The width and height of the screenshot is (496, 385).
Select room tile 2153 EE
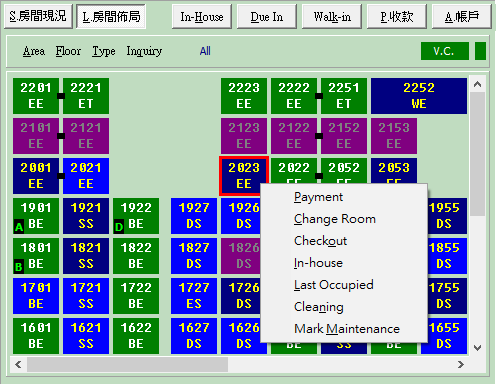pyautogui.click(x=394, y=136)
